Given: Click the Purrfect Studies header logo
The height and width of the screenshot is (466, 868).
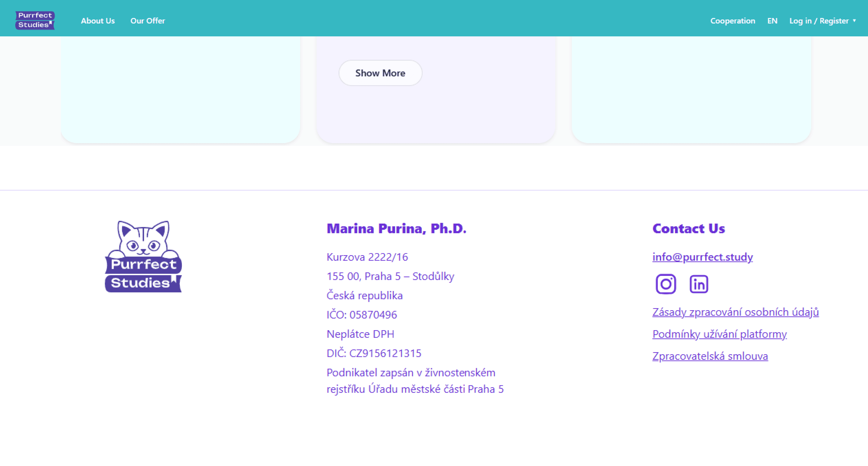Looking at the screenshot, I should pyautogui.click(x=35, y=20).
